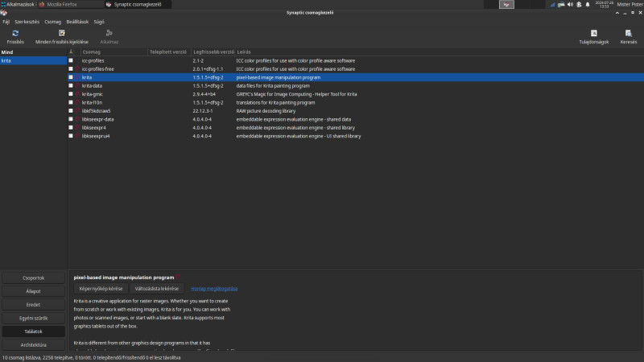Click the Egyéni szűrők button
The width and height of the screenshot is (644, 362).
point(33,318)
